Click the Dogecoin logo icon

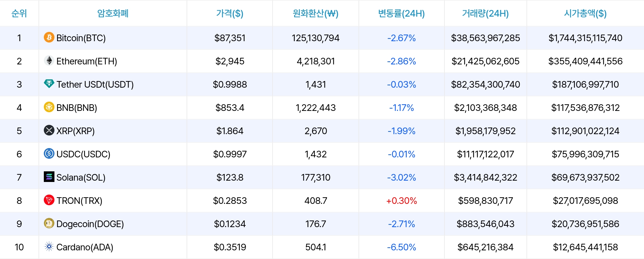pyautogui.click(x=49, y=223)
